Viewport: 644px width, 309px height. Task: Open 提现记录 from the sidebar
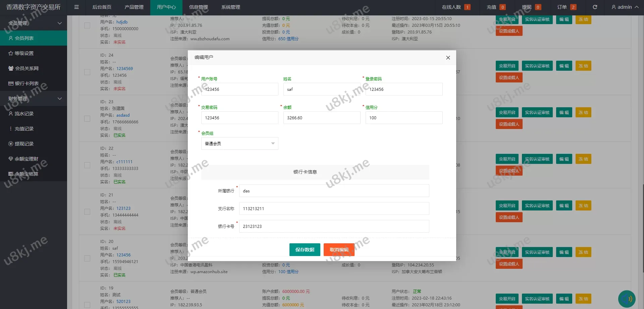point(23,144)
